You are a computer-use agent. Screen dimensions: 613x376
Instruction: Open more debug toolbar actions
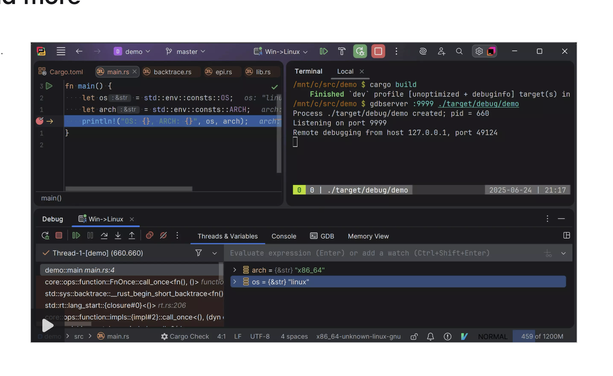pos(177,235)
